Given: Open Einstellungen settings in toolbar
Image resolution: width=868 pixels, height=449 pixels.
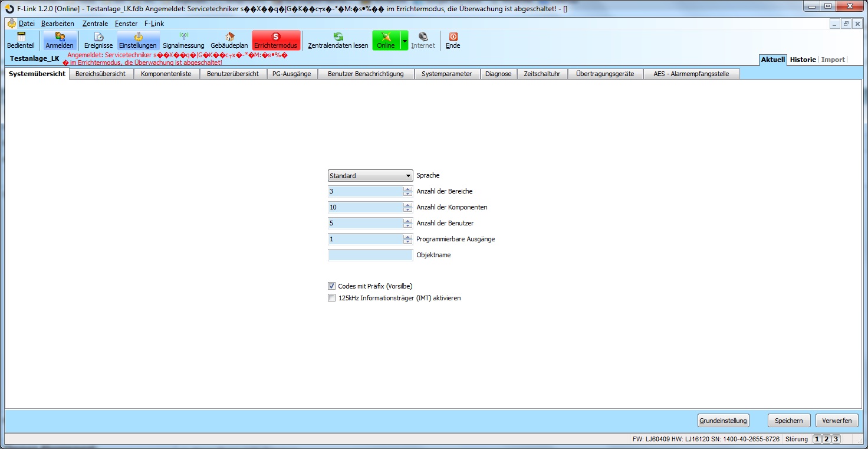Looking at the screenshot, I should (138, 40).
